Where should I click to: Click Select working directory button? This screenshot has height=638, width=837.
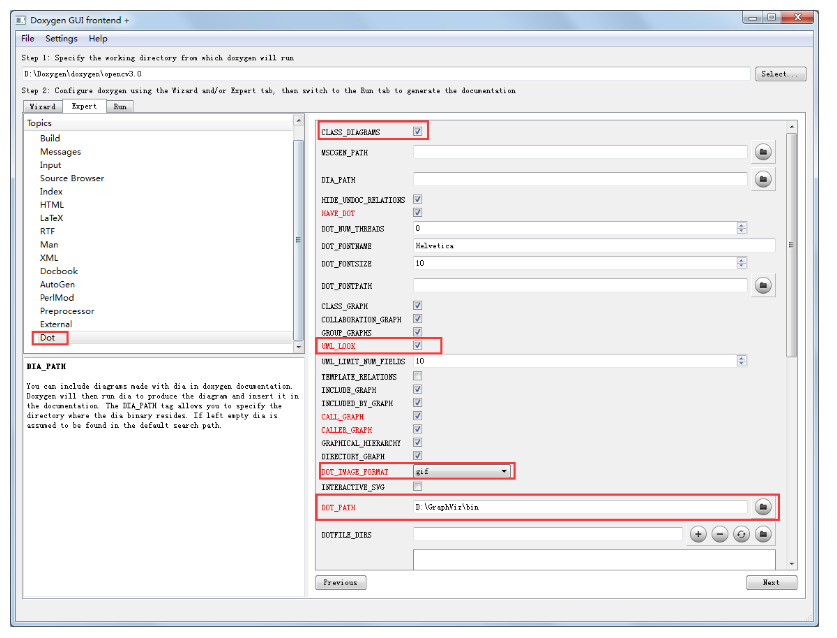point(780,74)
